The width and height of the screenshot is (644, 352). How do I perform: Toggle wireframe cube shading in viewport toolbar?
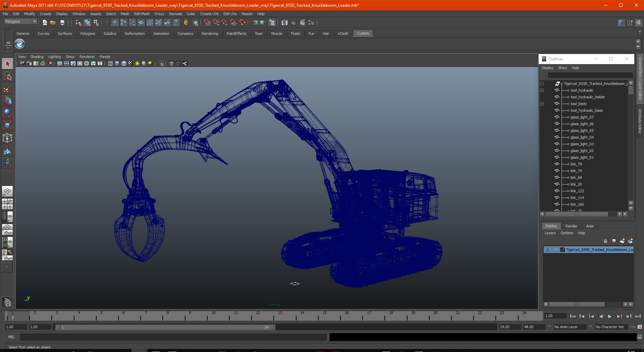[x=110, y=63]
